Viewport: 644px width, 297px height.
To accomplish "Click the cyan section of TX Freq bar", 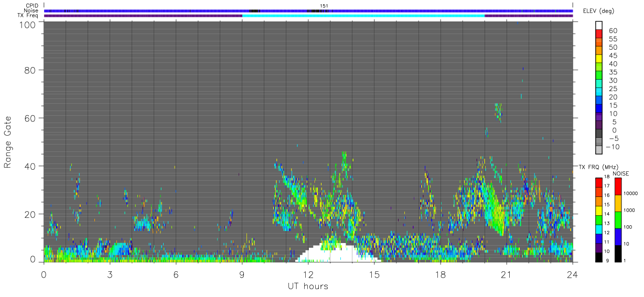I will [363, 16].
